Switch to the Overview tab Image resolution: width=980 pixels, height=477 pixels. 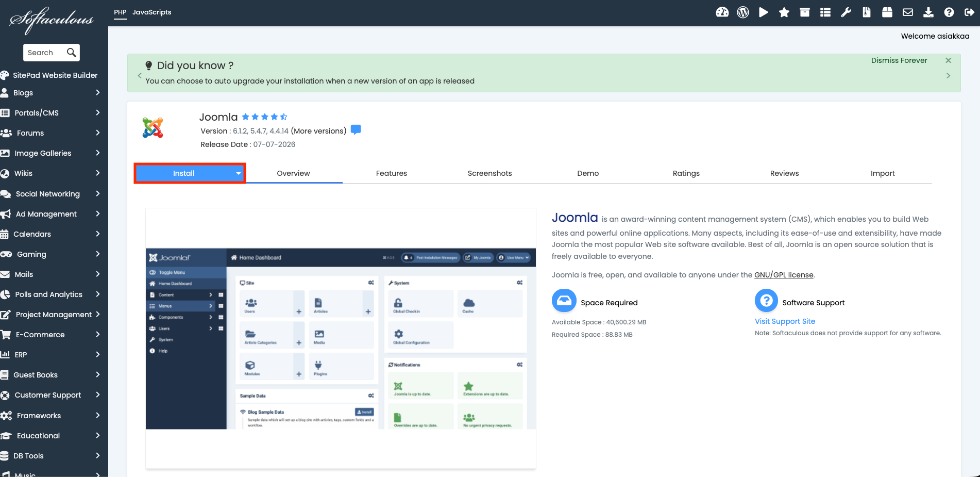[293, 173]
